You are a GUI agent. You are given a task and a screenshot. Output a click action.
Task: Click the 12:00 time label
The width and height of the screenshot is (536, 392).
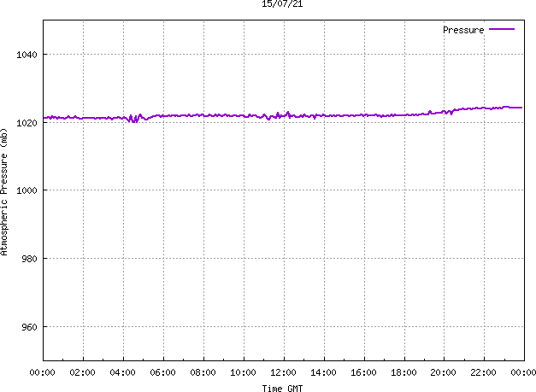coord(283,372)
